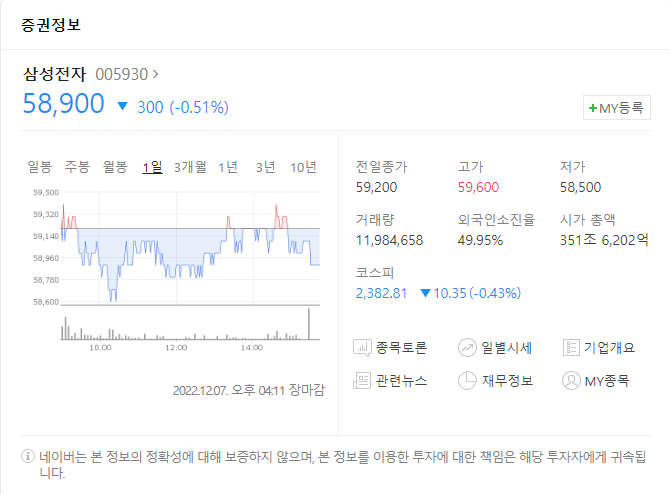This screenshot has height=494, width=669.
Task: Switch chart to 주봉 tab
Action: coord(77,167)
